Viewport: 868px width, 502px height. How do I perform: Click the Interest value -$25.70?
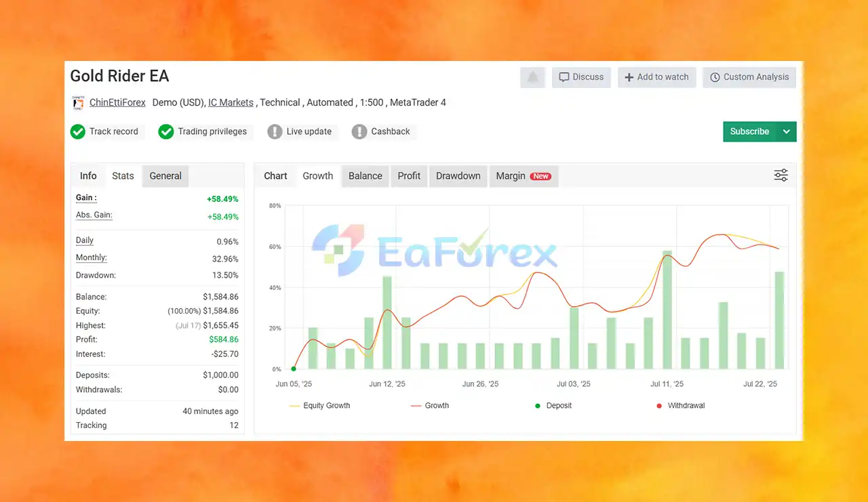[224, 354]
